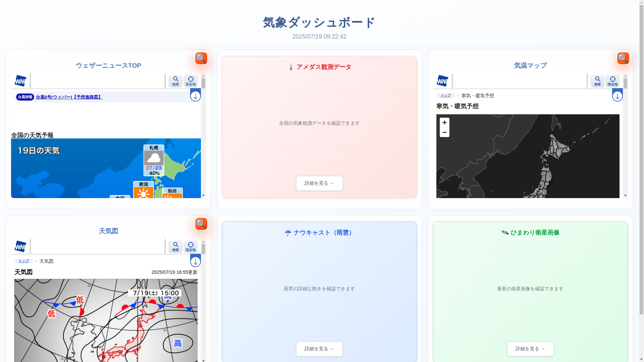Click search field in 気温マップ panel

pyautogui.click(x=520, y=81)
